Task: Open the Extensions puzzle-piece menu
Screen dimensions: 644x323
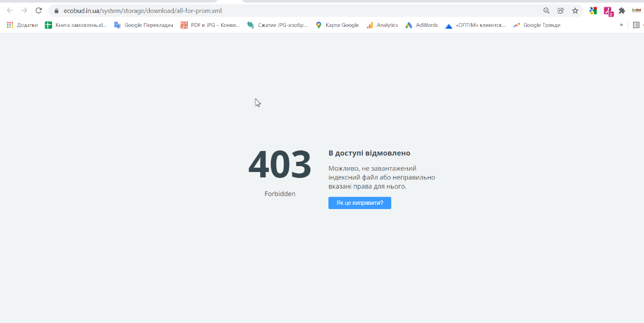Action: coord(622,10)
